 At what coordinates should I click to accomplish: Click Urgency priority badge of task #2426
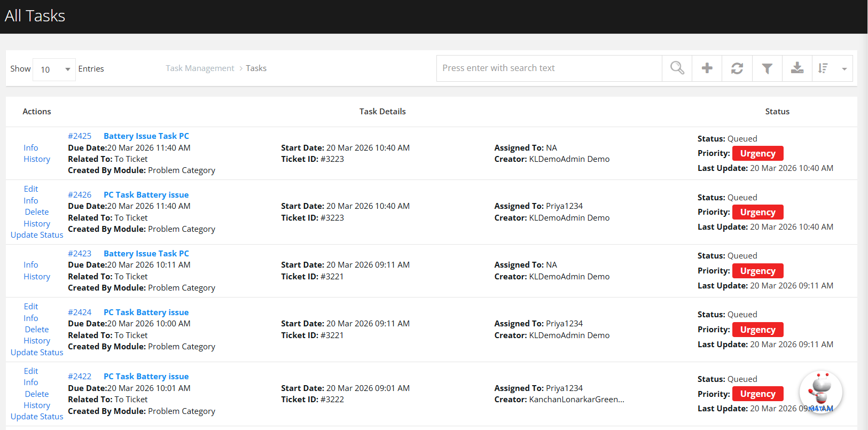coord(757,212)
